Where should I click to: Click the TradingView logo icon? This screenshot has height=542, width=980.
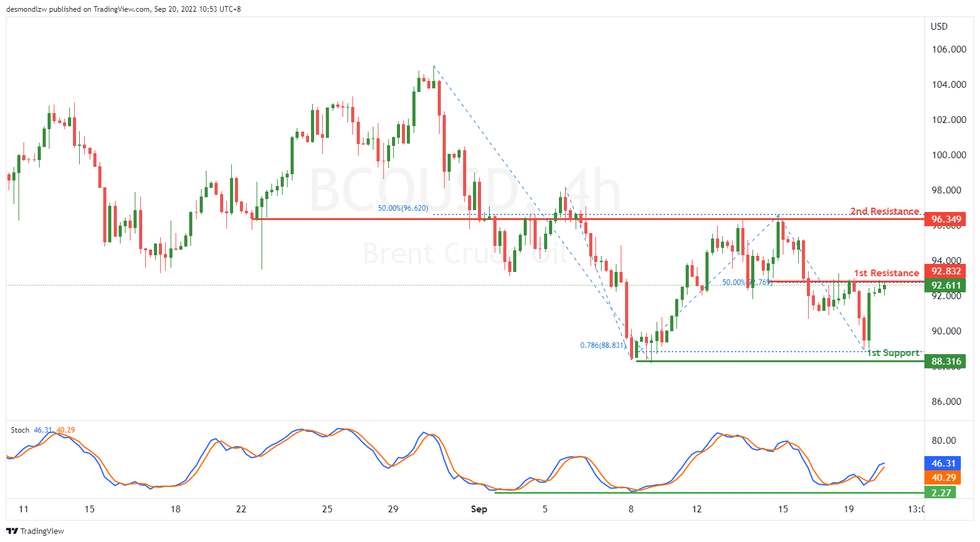point(12,531)
